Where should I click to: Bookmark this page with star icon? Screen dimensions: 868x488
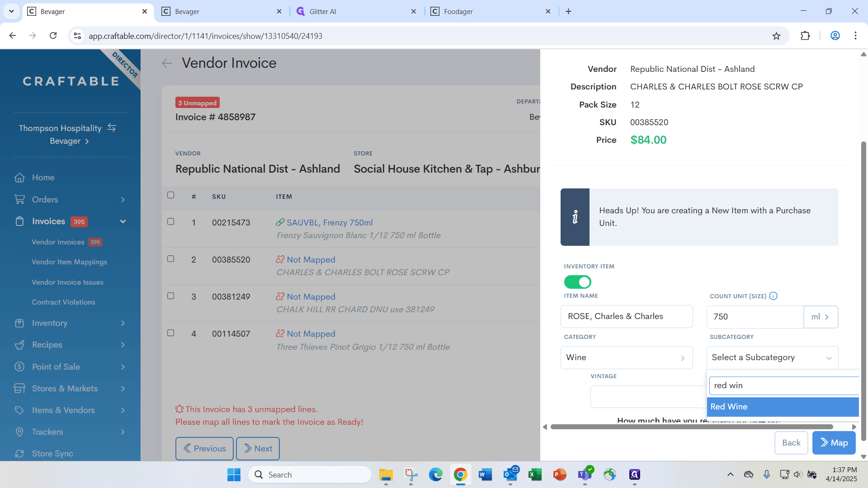776,36
